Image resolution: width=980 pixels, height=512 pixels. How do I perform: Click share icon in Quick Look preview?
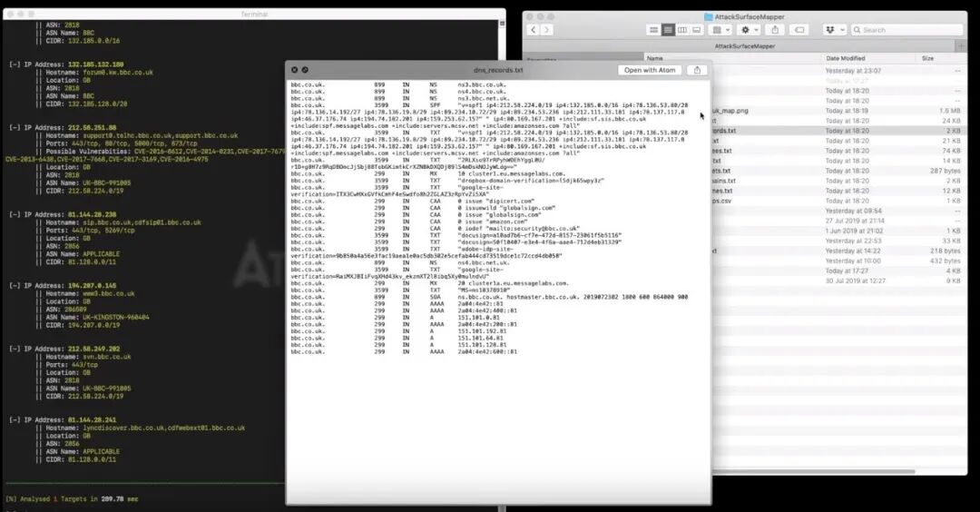pyautogui.click(x=698, y=70)
